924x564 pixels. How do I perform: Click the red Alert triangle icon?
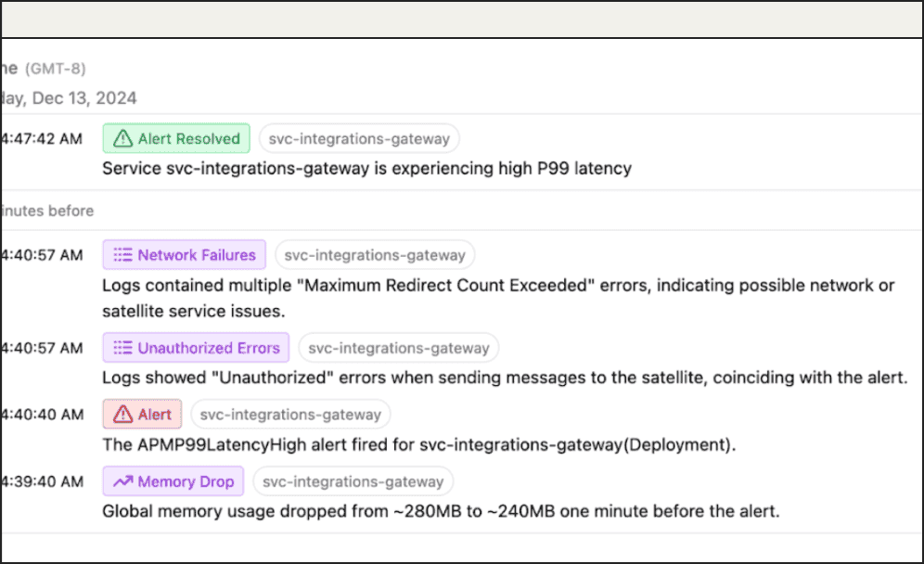click(122, 414)
